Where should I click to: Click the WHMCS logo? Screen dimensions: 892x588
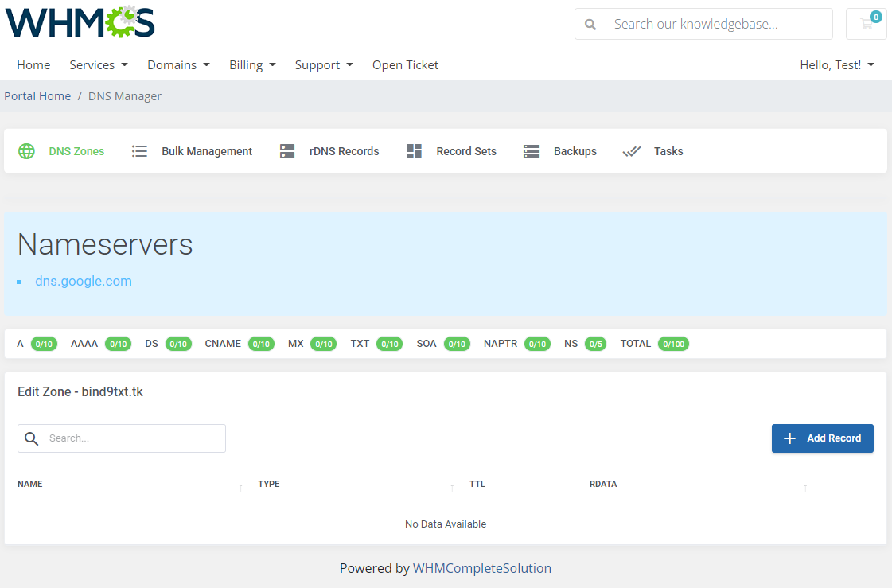click(x=80, y=21)
